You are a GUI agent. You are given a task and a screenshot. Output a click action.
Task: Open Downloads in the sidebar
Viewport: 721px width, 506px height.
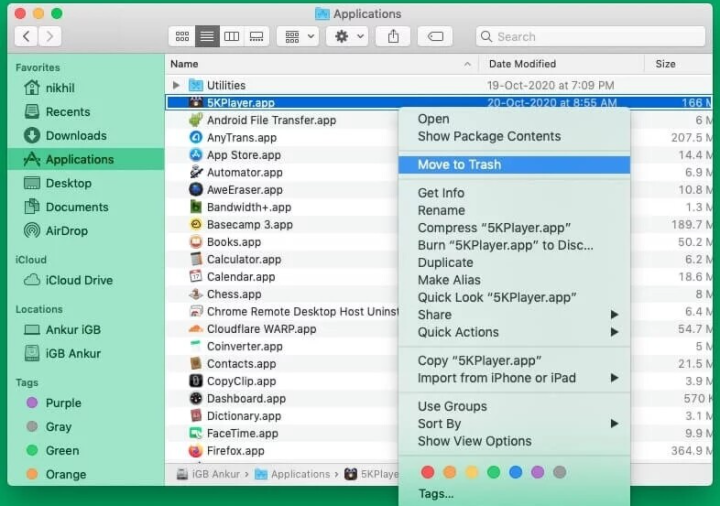86,136
